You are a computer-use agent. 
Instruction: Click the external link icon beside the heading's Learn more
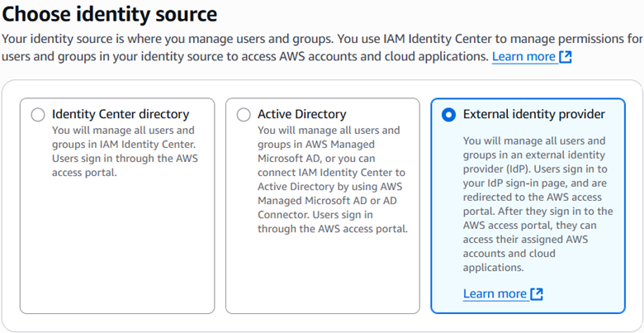click(x=566, y=57)
